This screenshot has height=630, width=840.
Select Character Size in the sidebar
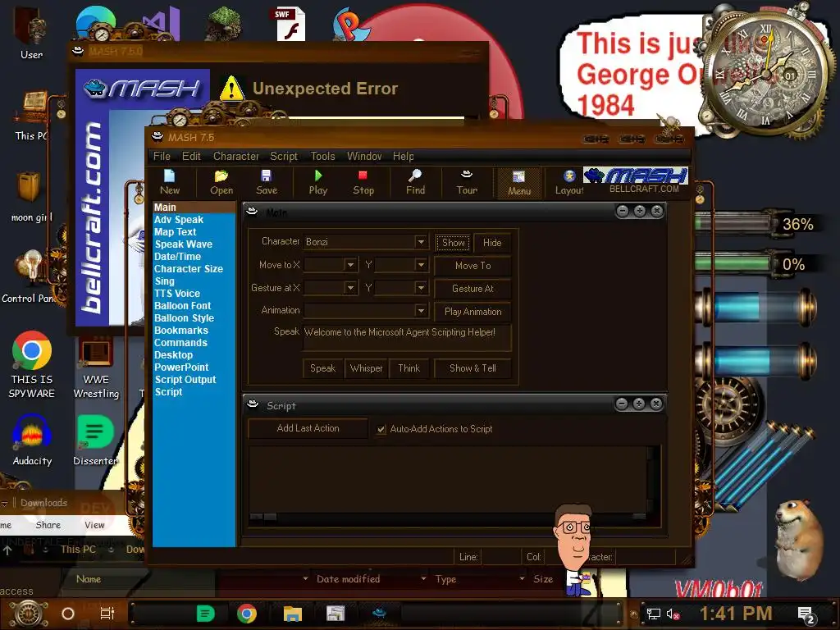tap(188, 269)
